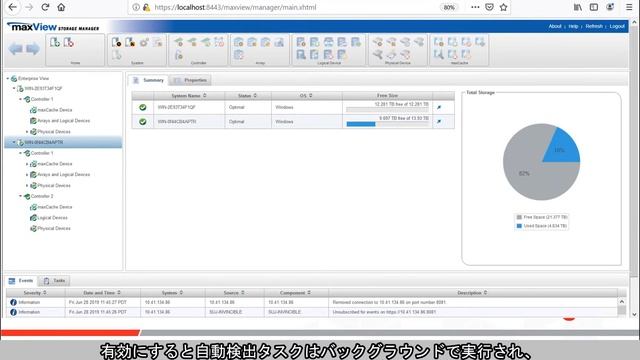
Task: Click Information icon of first event row
Action: [13, 302]
